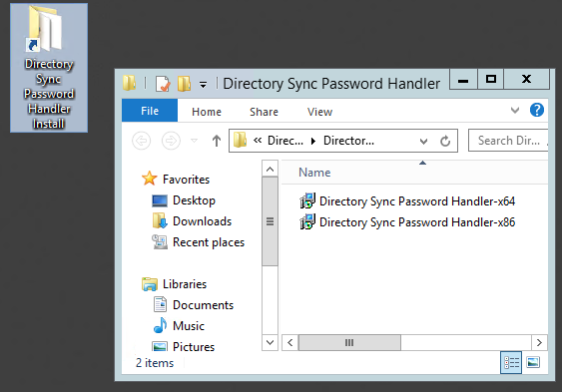Sort by the Name column header

(314, 173)
